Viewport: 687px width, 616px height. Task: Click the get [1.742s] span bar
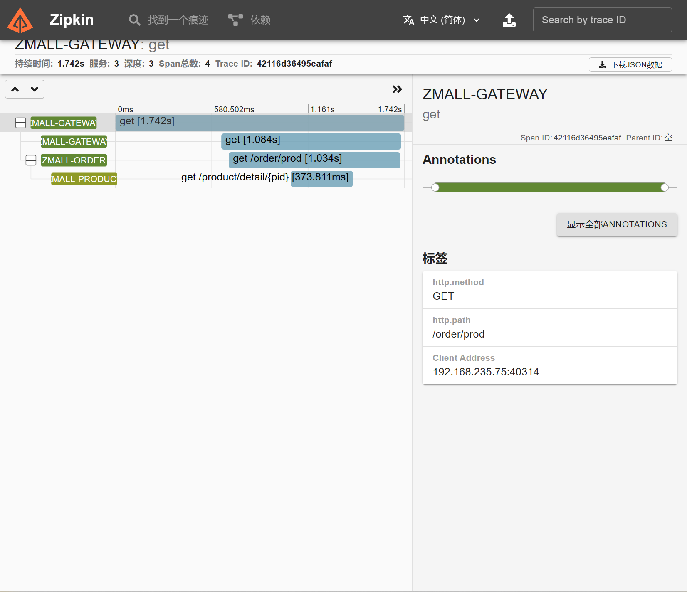pyautogui.click(x=260, y=123)
